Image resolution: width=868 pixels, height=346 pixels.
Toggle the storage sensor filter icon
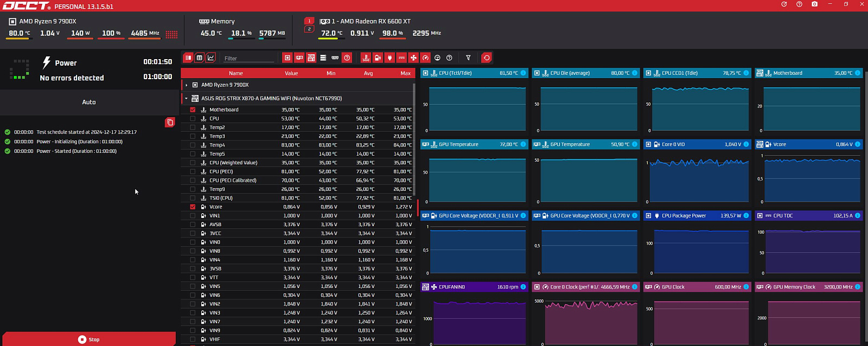point(323,57)
